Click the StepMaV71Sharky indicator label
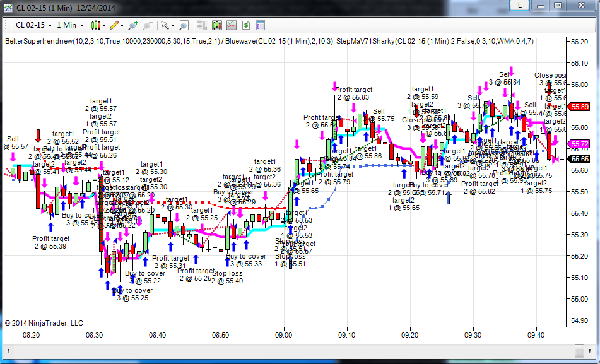600x364 pixels. (x=435, y=41)
